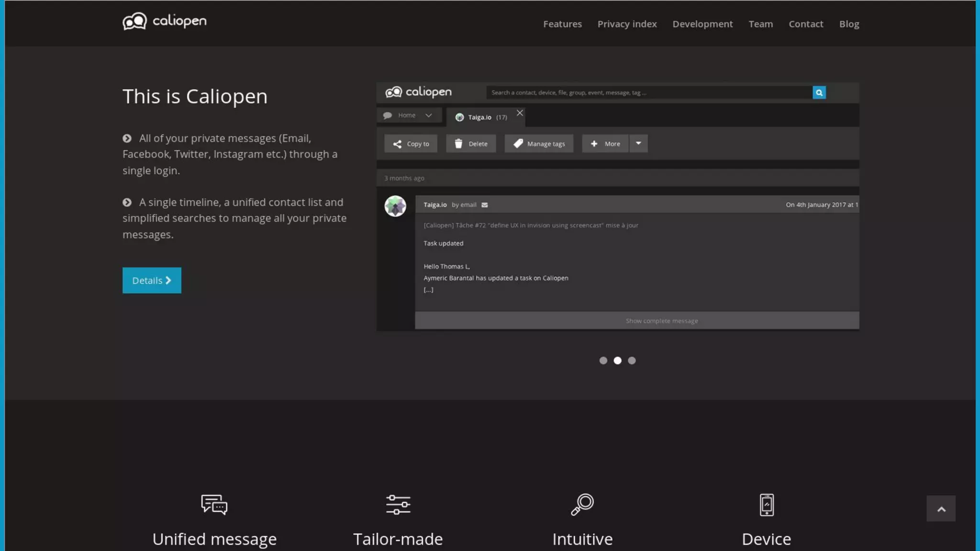Click the blue Details button
The width and height of the screenshot is (980, 551).
pyautogui.click(x=152, y=280)
